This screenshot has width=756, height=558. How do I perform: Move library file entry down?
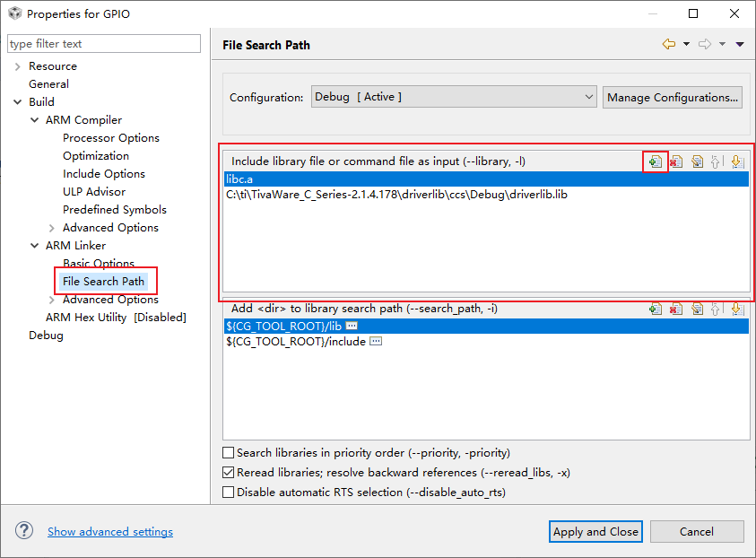(x=737, y=161)
